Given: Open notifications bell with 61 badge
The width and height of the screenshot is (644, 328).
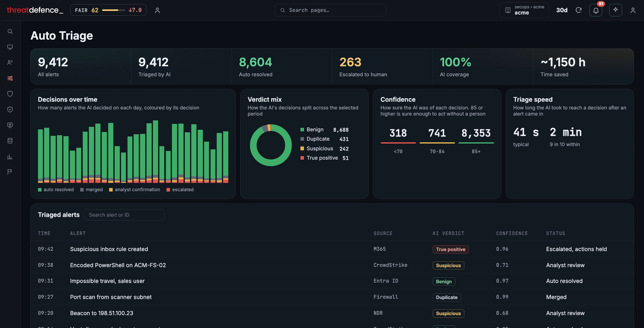Looking at the screenshot, I should tap(596, 10).
